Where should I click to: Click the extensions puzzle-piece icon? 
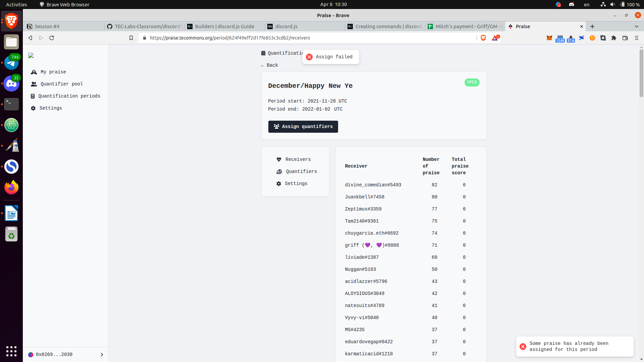[614, 38]
